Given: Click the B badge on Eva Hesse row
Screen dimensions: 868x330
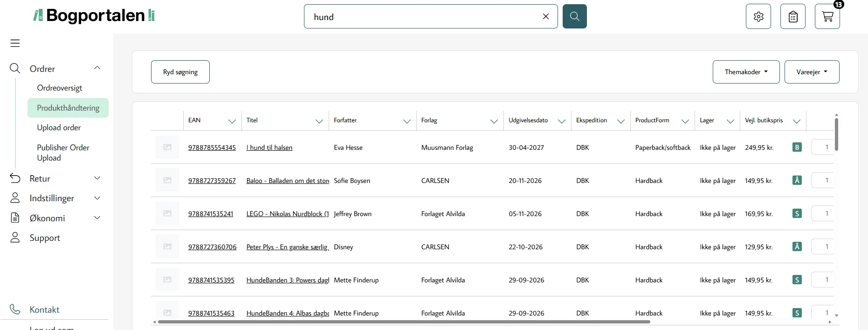Looking at the screenshot, I should [797, 147].
